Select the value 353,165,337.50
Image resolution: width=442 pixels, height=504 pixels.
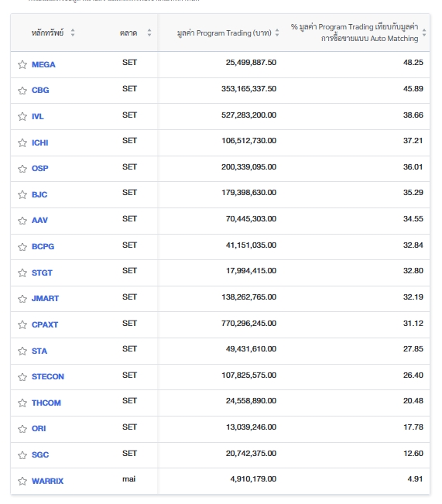click(248, 89)
